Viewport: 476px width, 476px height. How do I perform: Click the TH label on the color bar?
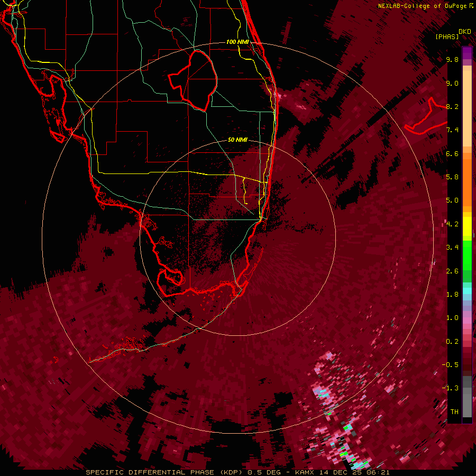[454, 411]
